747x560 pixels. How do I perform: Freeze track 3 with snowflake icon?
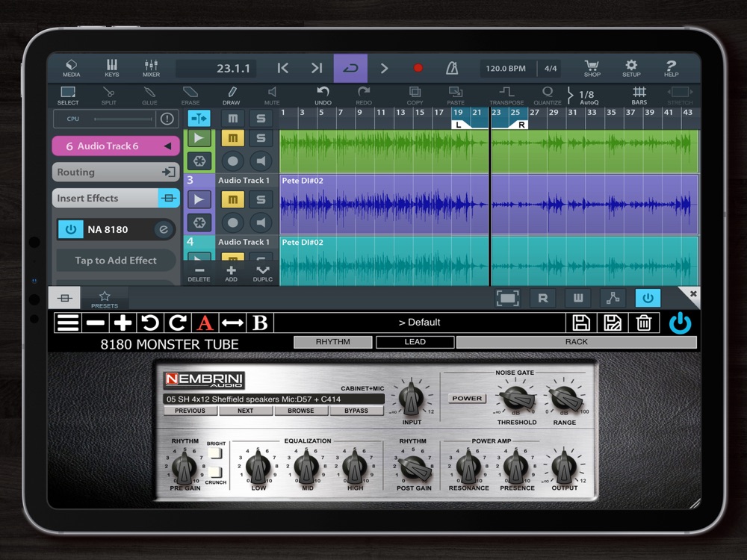(199, 223)
